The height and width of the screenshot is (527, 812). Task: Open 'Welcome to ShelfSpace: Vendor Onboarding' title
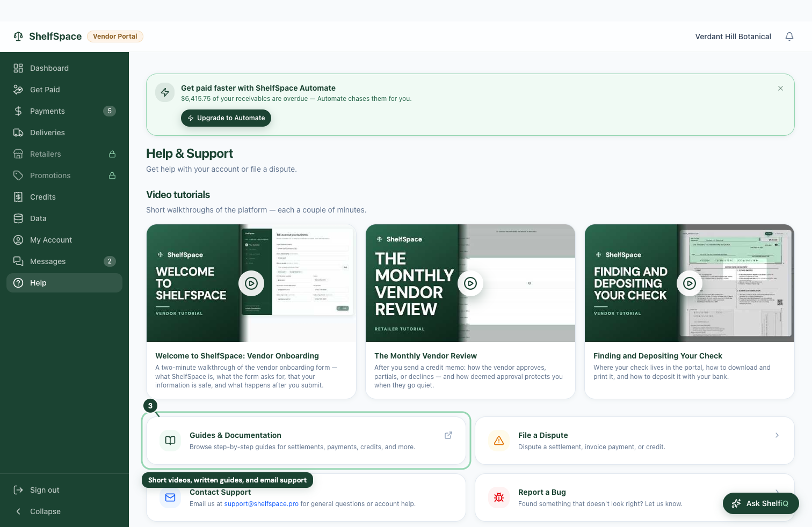coord(237,356)
